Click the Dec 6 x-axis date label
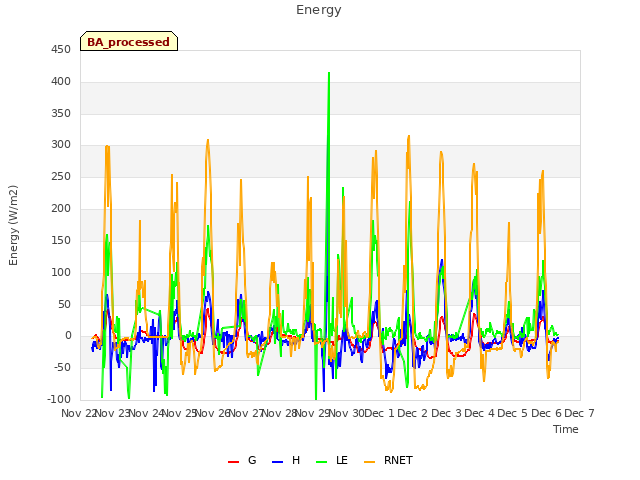 tap(546, 413)
